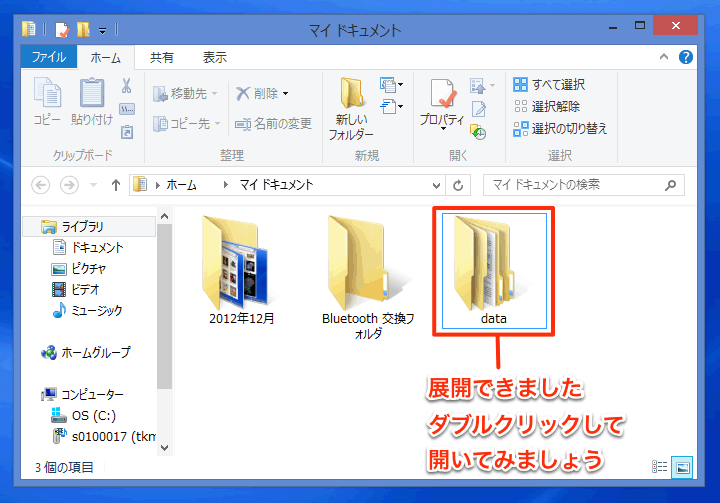The width and height of the screenshot is (720, 503).
Task: Click the New folder icon in quick access toolbar
Action: click(x=83, y=30)
